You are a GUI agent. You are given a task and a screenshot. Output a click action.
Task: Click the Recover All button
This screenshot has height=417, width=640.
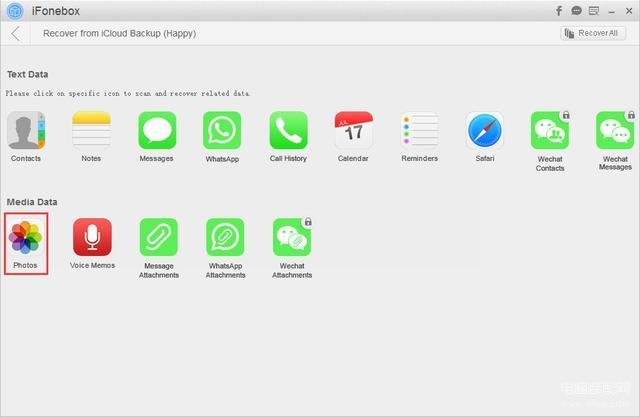coord(593,33)
